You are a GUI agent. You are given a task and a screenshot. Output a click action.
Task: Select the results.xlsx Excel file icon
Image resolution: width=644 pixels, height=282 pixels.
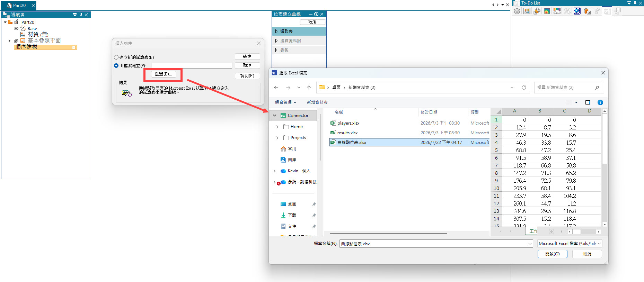pyautogui.click(x=333, y=133)
